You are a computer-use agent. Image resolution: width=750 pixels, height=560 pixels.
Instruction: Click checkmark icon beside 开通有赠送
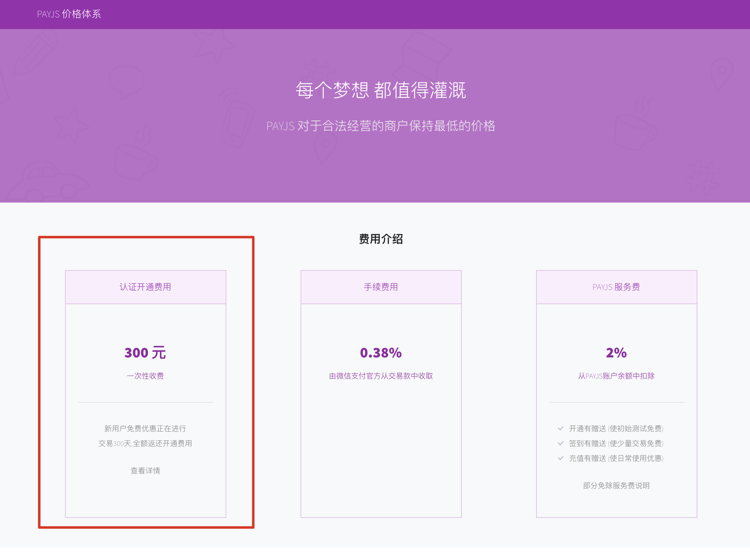tap(560, 429)
